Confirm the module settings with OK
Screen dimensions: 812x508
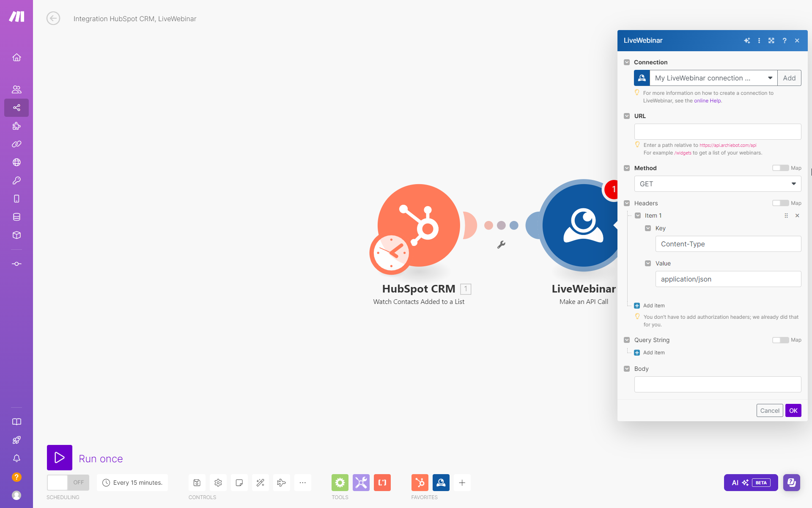pos(793,410)
